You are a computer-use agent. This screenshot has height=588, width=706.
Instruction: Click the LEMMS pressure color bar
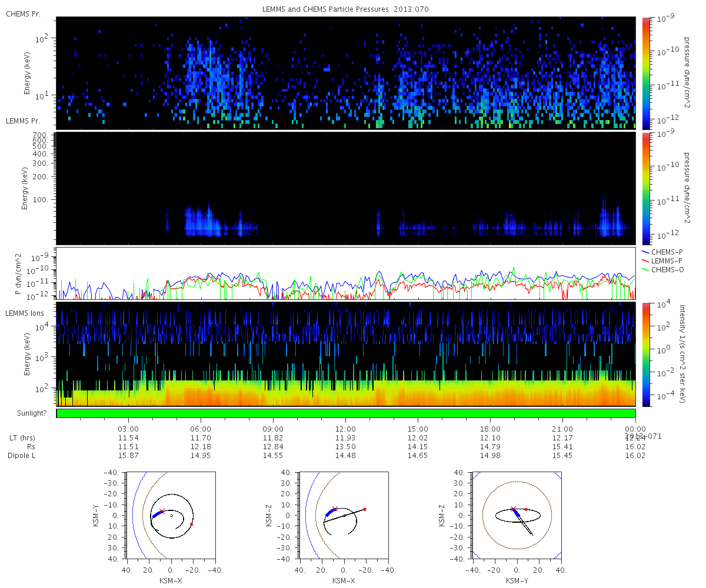point(645,188)
